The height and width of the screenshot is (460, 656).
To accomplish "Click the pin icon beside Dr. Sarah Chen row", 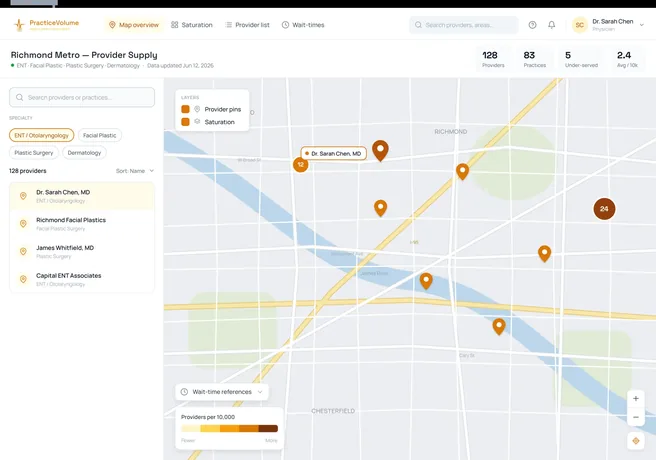I will pos(23,196).
